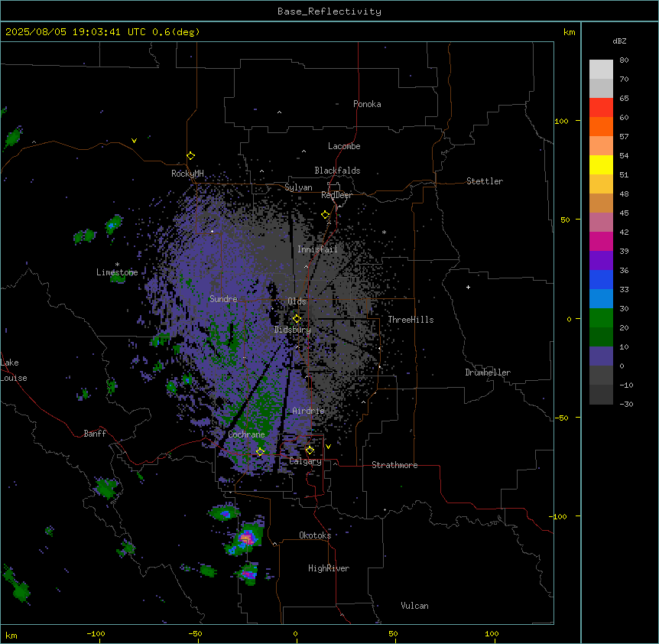Select the Airdrie label
The height and width of the screenshot is (644, 659).
308,411
